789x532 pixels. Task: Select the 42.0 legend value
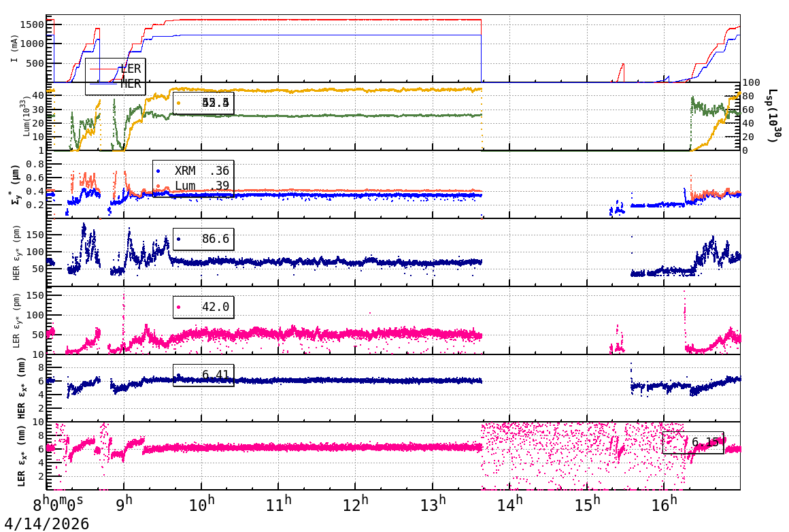click(x=216, y=307)
